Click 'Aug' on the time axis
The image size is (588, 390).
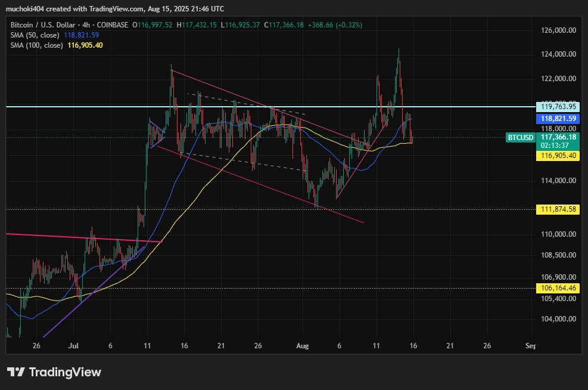click(x=302, y=346)
